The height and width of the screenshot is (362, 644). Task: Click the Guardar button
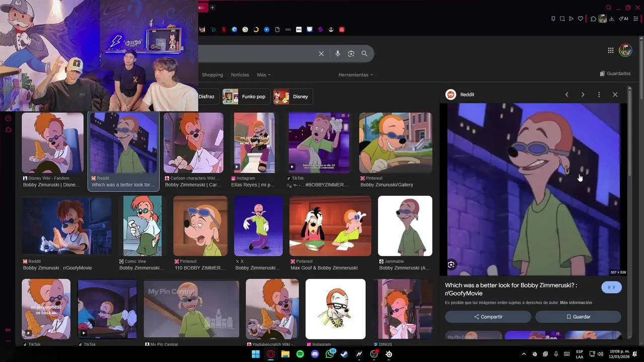[578, 317]
